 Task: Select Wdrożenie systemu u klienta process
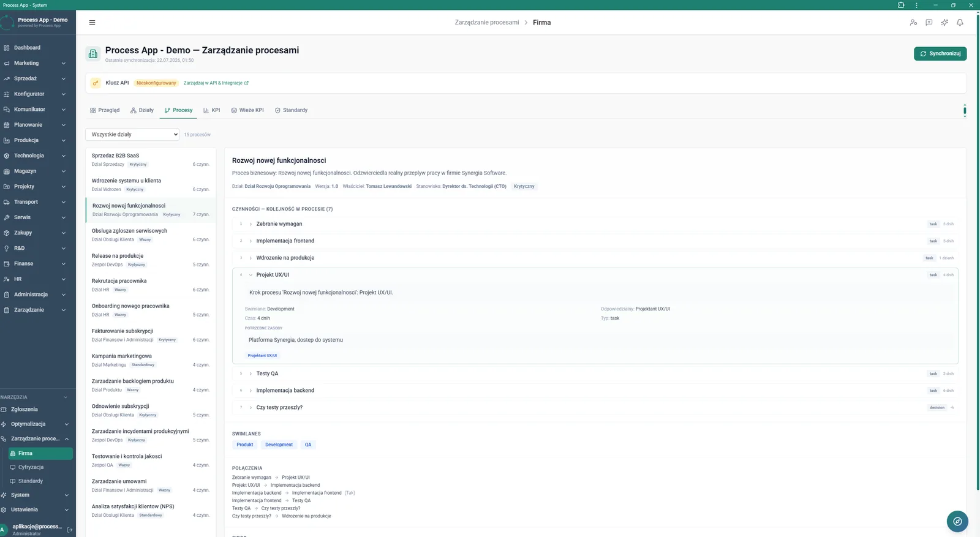pyautogui.click(x=151, y=185)
